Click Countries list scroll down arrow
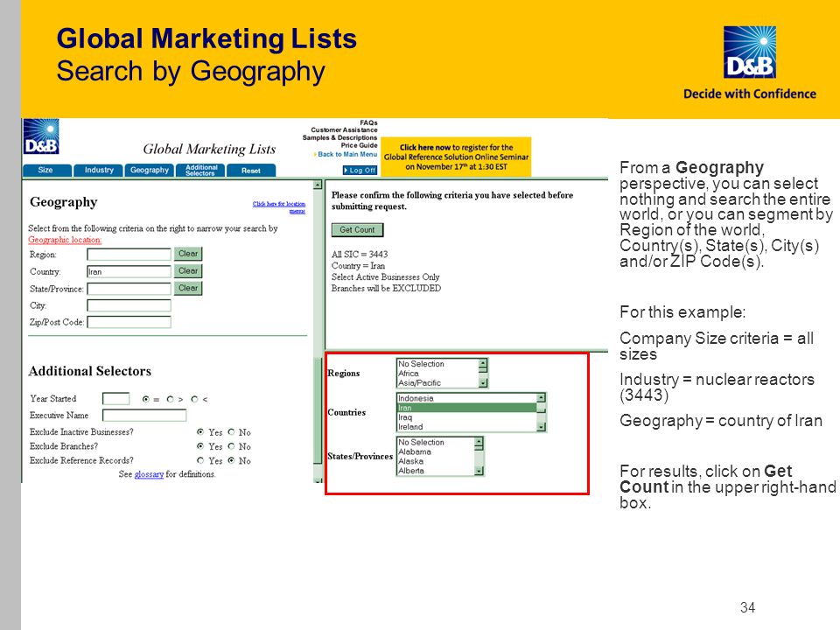Screen dimensions: 840x630 tap(541, 427)
